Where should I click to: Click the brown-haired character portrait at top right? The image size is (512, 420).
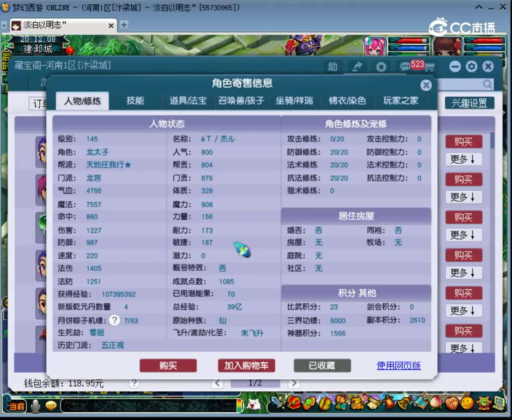tap(448, 46)
